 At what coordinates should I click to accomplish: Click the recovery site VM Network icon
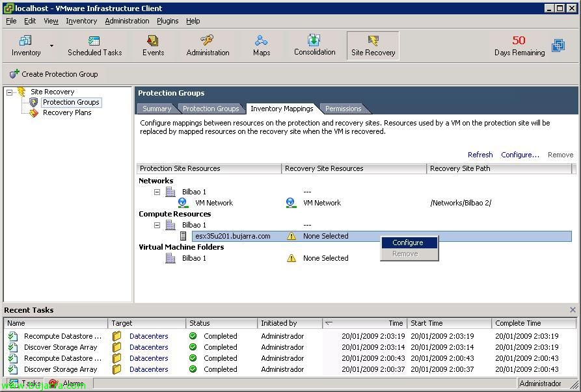click(x=290, y=203)
